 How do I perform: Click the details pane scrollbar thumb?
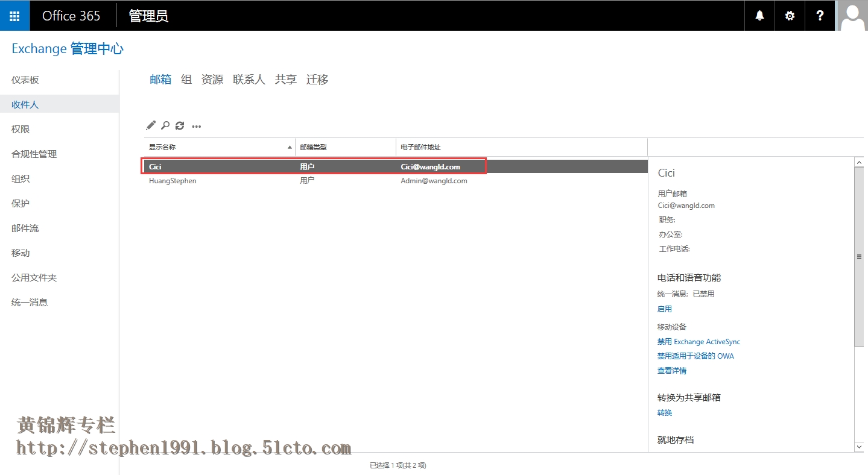pyautogui.click(x=860, y=257)
